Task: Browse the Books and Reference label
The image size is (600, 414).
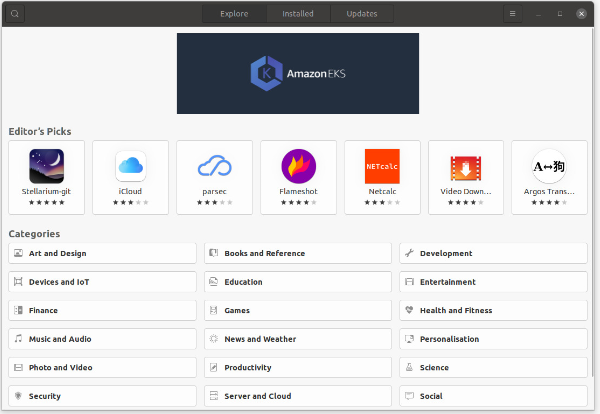Action: tap(264, 253)
